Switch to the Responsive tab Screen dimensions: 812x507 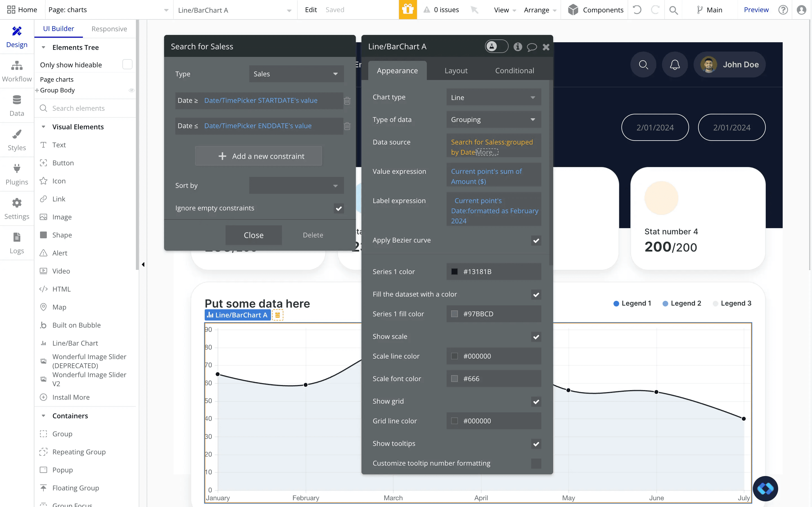coord(109,29)
